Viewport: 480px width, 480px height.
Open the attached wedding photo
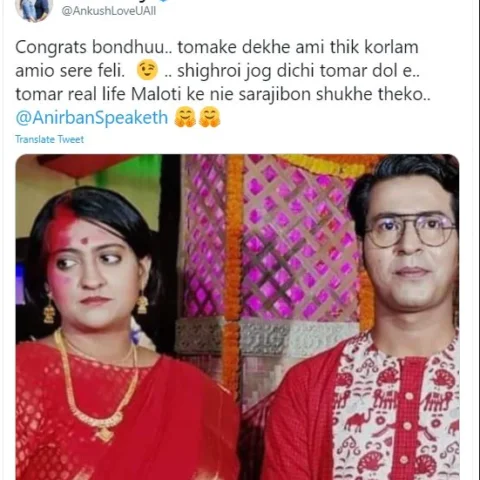tap(237, 317)
